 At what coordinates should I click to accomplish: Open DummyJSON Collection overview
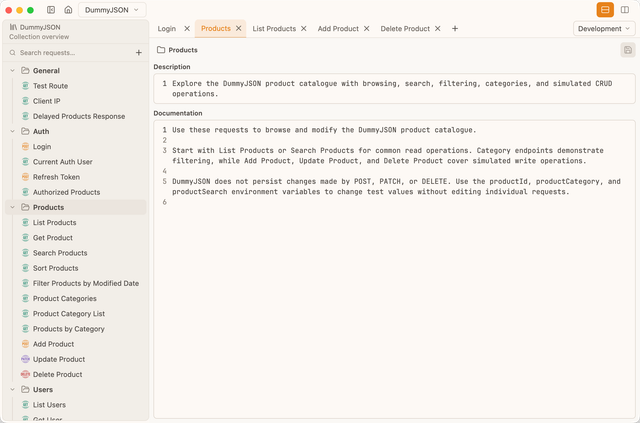tap(76, 32)
